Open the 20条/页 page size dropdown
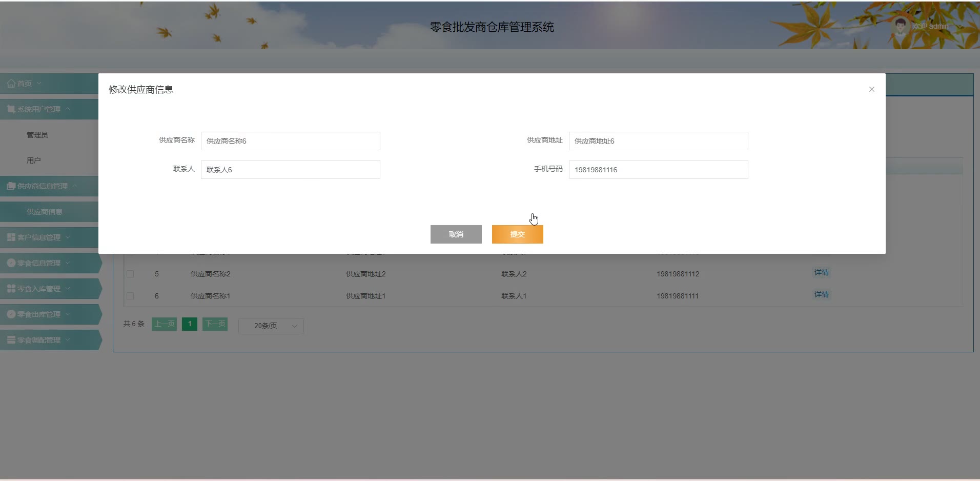Image resolution: width=980 pixels, height=481 pixels. [271, 326]
